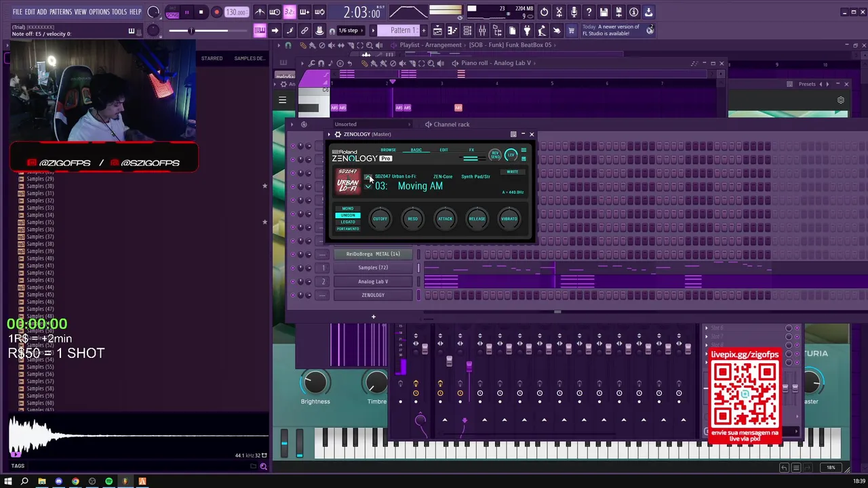
Task: Open the OPTIONS menu
Action: tap(99, 12)
